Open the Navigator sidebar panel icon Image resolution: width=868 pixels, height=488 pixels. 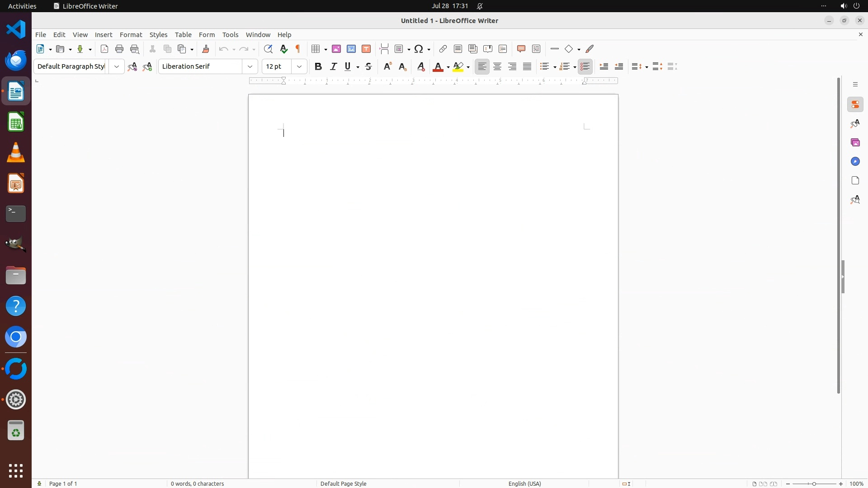pyautogui.click(x=855, y=161)
